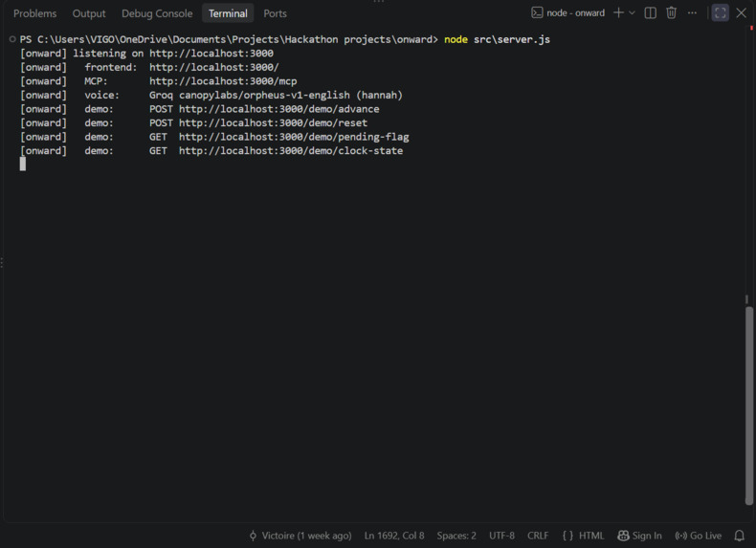756x548 pixels.
Task: Click the src\server.js text in command
Action: (x=512, y=39)
